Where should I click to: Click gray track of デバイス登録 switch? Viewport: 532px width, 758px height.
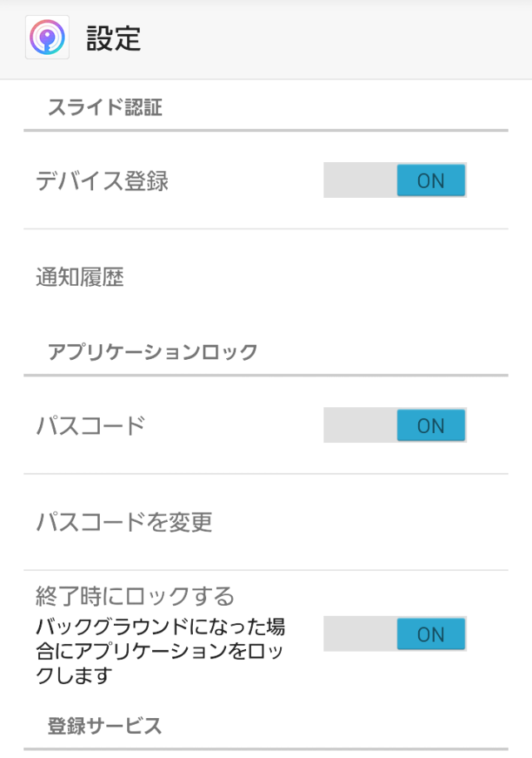(359, 180)
